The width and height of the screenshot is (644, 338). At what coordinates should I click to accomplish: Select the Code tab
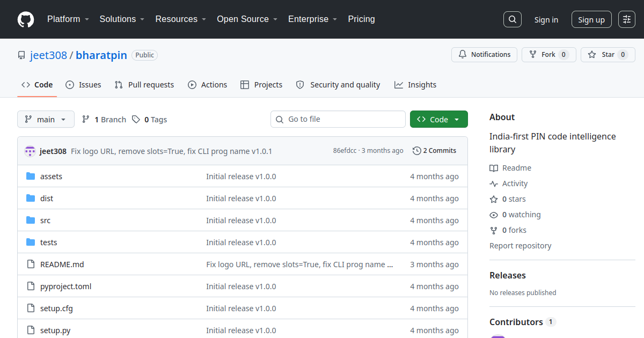[37, 85]
